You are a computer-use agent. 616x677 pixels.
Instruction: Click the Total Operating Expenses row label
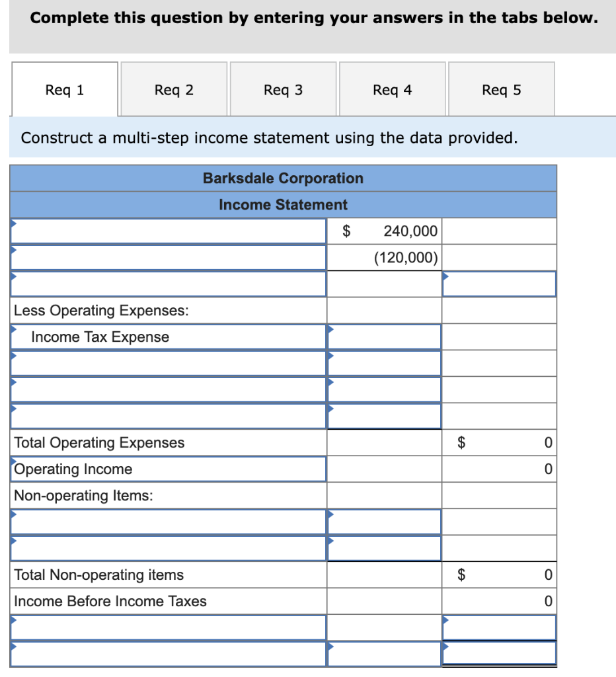99,442
